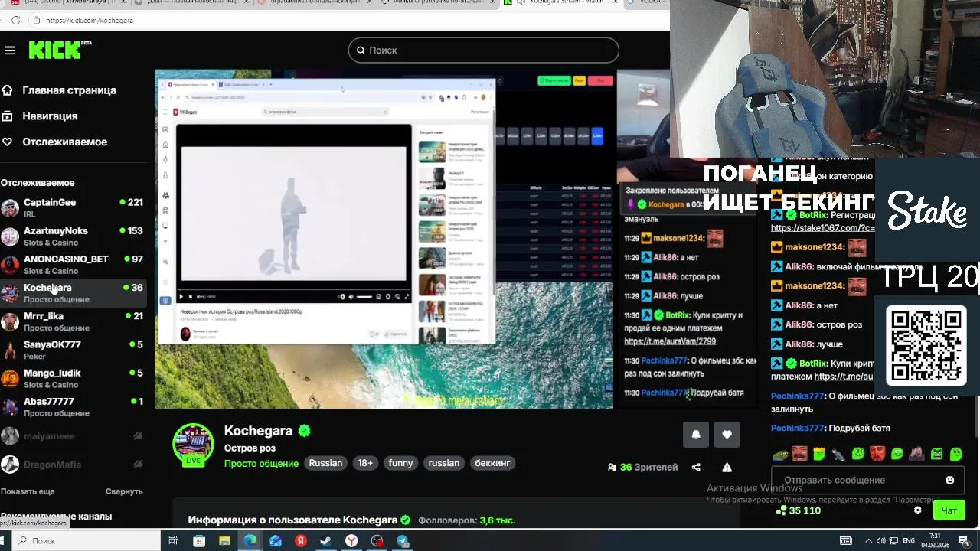Open SanyaOK777 Poker channel
The image size is (980, 551).
point(73,349)
